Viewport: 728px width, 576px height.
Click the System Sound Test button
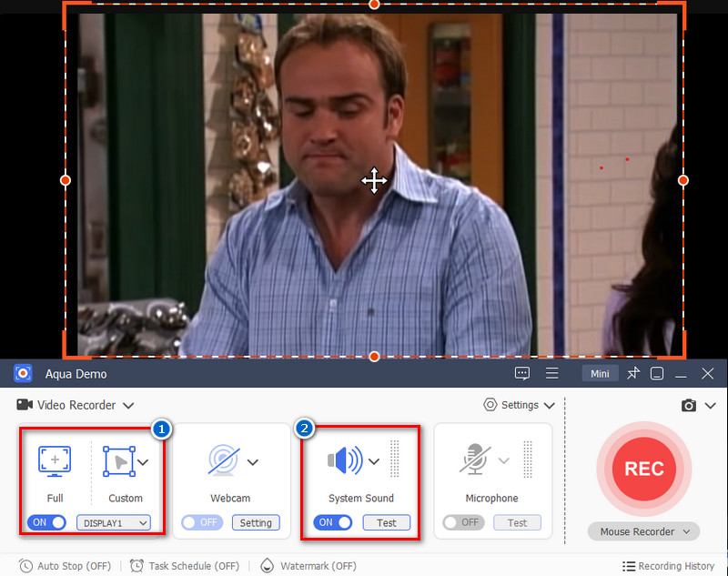[x=387, y=522]
